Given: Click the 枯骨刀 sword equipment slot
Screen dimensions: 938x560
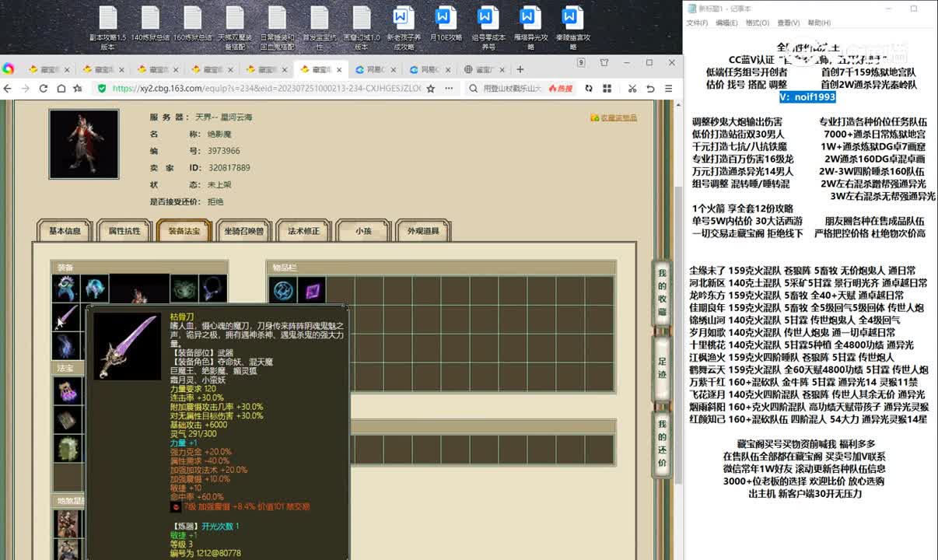Looking at the screenshot, I should tap(66, 317).
